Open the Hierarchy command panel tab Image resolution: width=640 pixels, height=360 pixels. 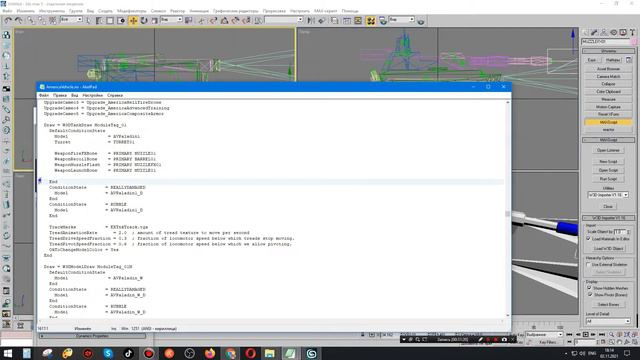coord(604,32)
